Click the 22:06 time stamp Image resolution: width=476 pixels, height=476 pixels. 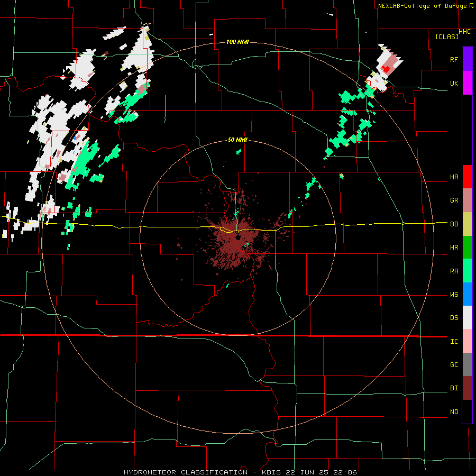click(x=346, y=472)
